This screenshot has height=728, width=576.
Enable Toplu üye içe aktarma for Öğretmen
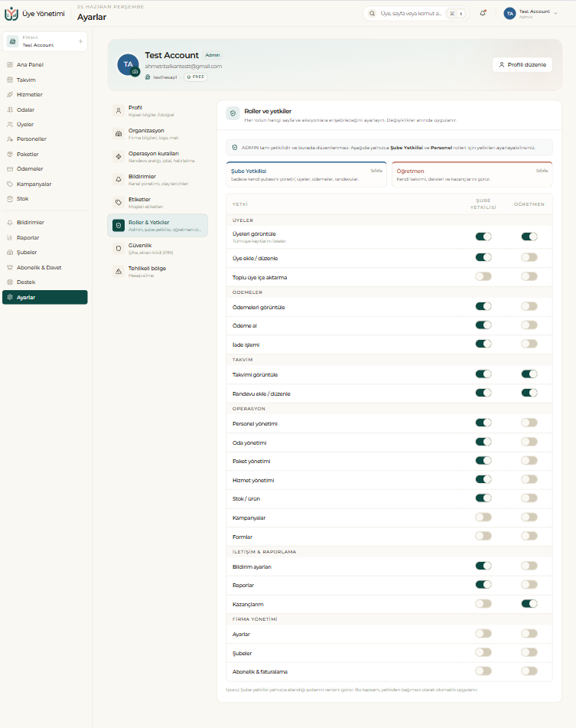tap(529, 276)
